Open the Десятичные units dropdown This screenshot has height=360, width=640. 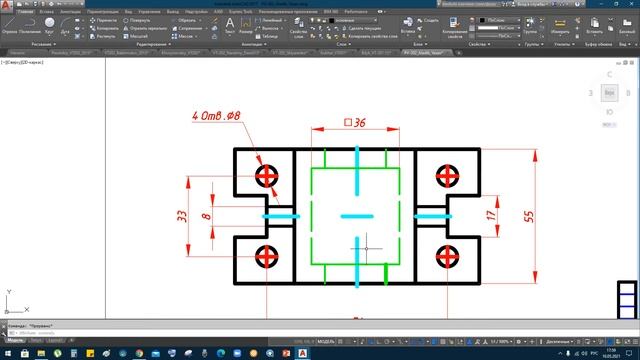560,342
